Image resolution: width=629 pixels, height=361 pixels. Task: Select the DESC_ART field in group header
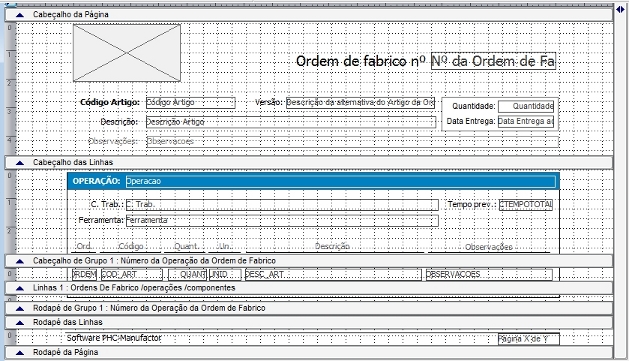(333, 274)
